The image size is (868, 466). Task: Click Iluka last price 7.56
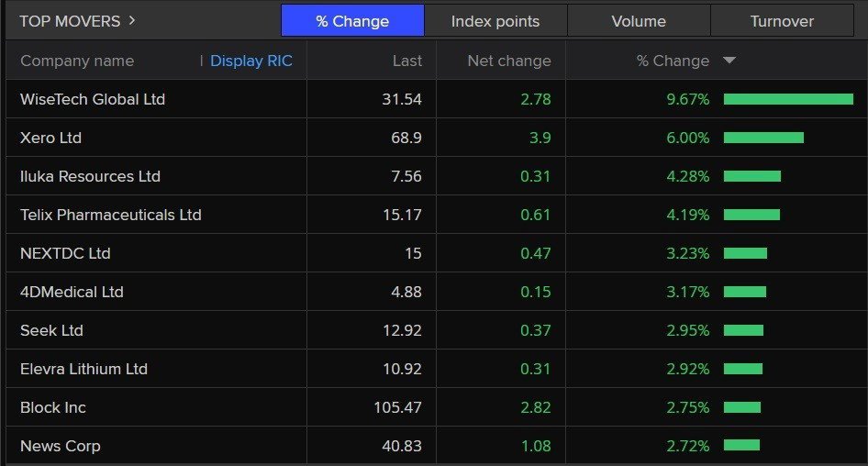(x=406, y=176)
